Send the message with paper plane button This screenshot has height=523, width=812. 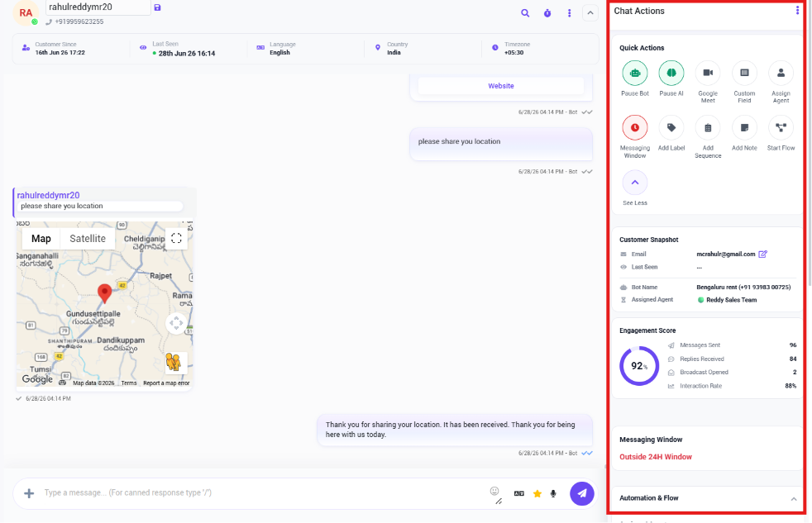pos(582,493)
